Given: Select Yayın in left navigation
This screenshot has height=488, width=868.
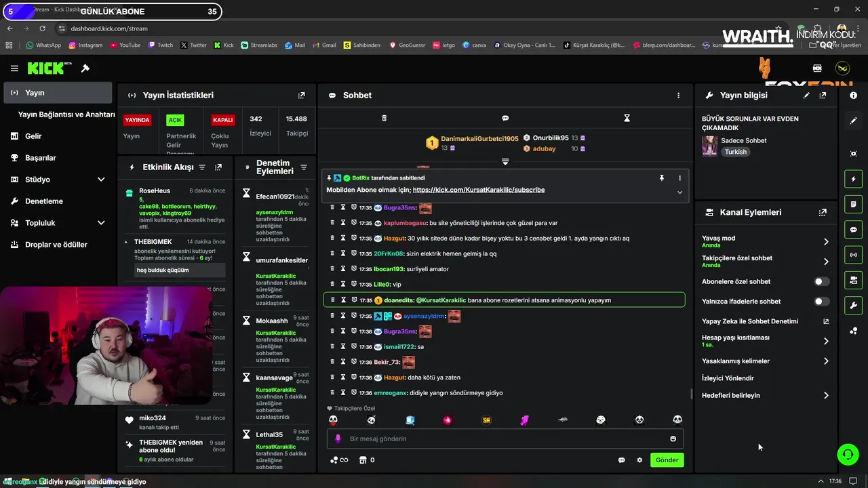Looking at the screenshot, I should pos(58,93).
